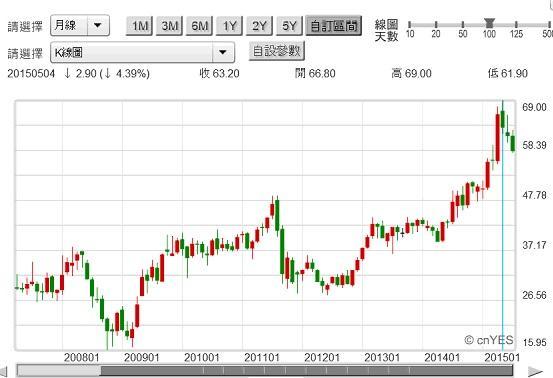Set days slider to the 125 tick
The height and width of the screenshot is (378, 553).
516,25
